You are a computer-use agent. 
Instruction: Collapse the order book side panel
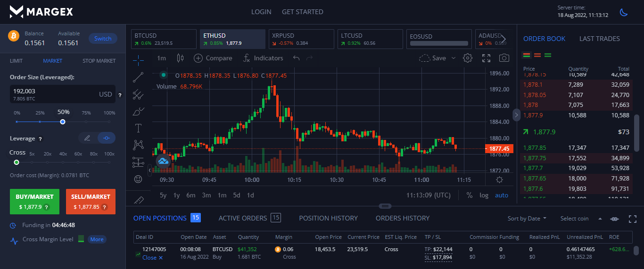click(x=516, y=114)
